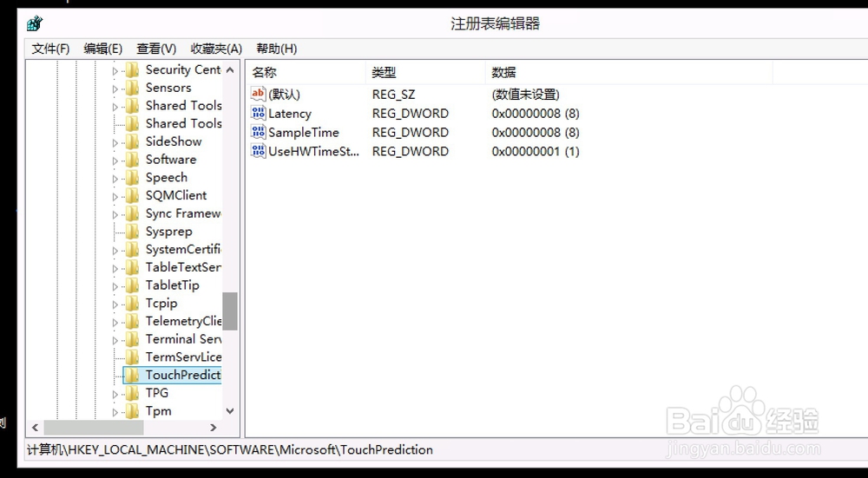Expand the Software key
Screen dimensions: 868x478
point(115,160)
